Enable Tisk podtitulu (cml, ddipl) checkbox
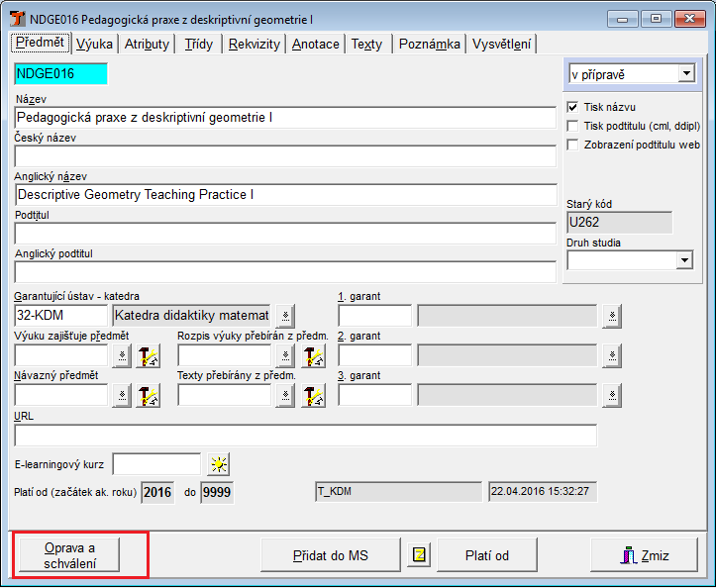Viewport: 716px width, 588px height. (572, 126)
